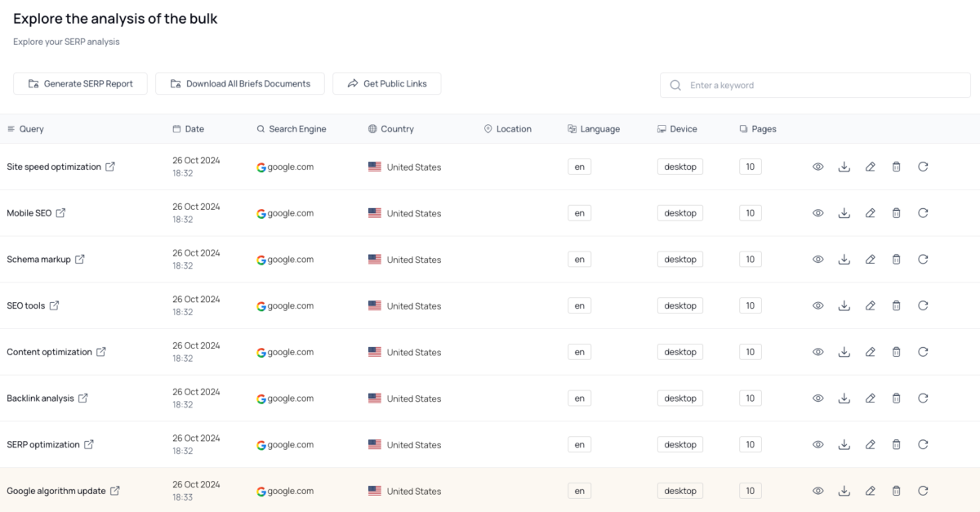Download the Backlink analysis row
The width and height of the screenshot is (980, 512).
[x=844, y=398]
